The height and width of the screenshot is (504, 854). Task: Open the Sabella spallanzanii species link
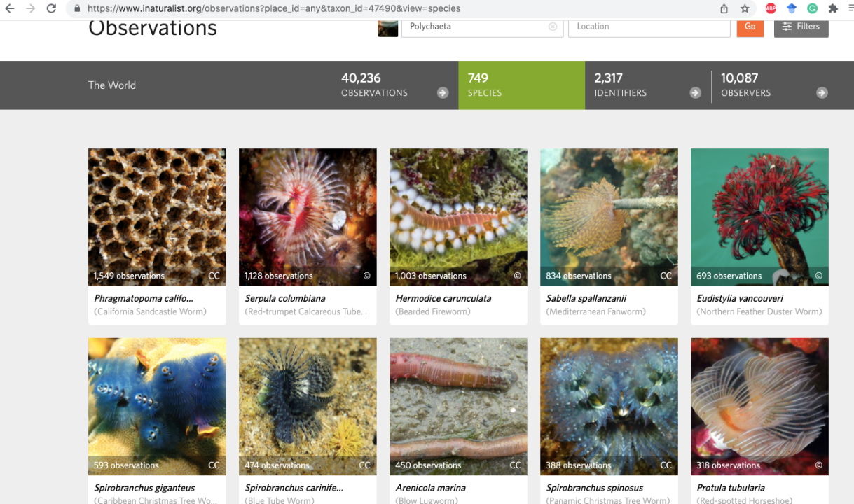pos(586,298)
